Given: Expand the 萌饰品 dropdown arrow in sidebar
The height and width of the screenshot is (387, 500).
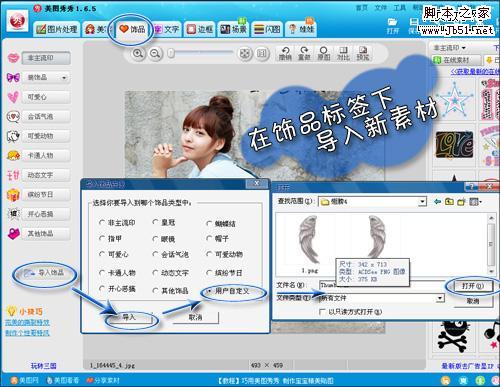Looking at the screenshot, I should coord(64,78).
